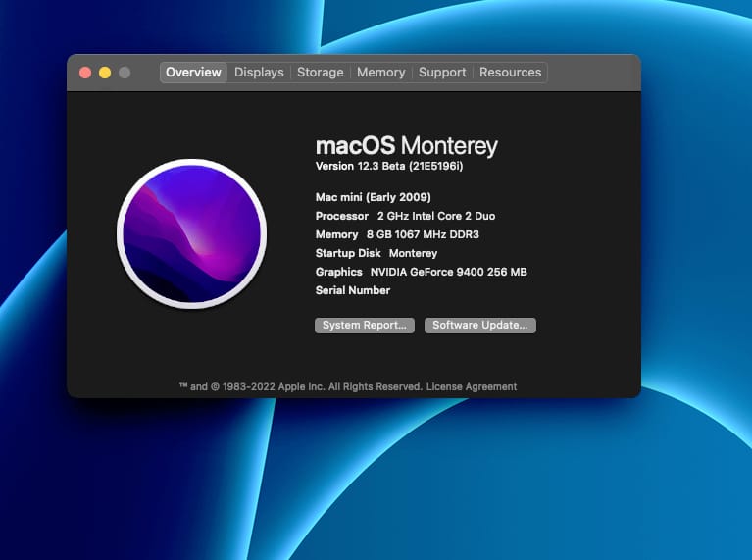Switch to the Memory tab
Image resolution: width=752 pixels, height=560 pixels.
click(x=380, y=73)
